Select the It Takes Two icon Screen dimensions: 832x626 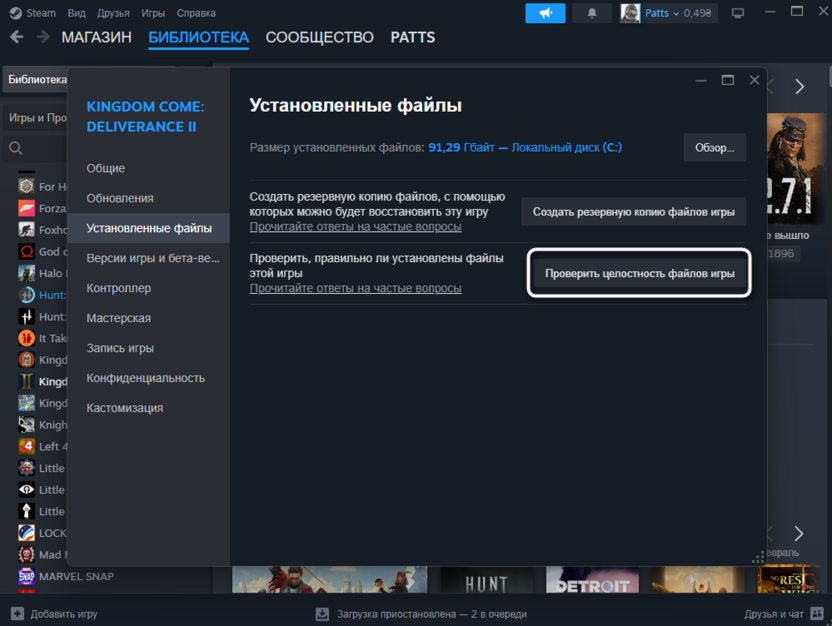[27, 338]
